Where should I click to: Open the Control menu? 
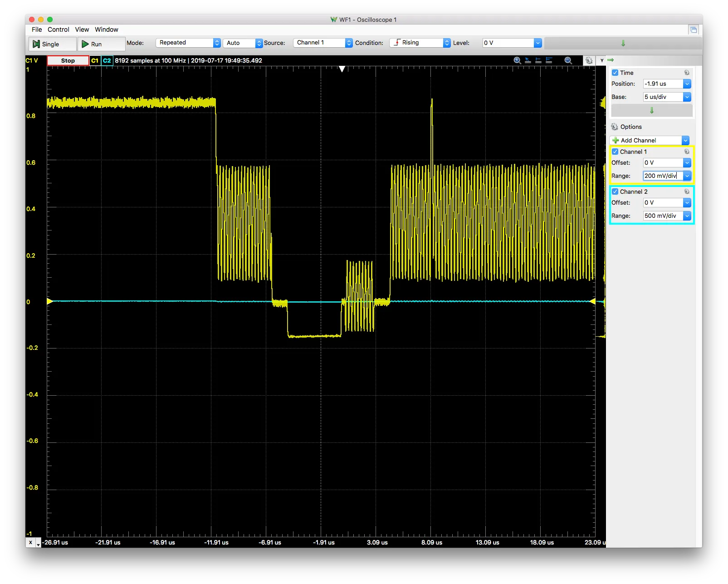click(59, 29)
